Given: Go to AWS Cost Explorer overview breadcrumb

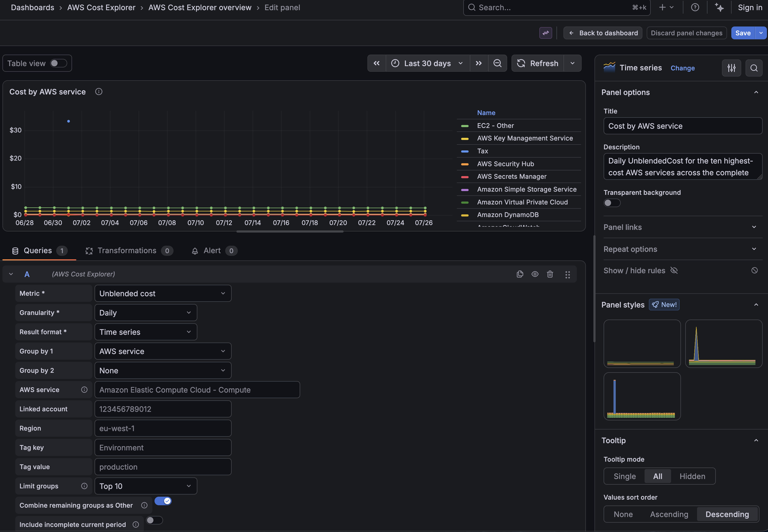Looking at the screenshot, I should pyautogui.click(x=200, y=7).
